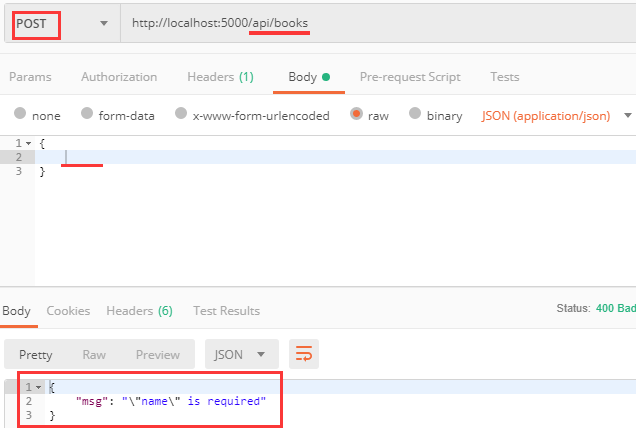
Task: Switch to the Tests tab
Action: tap(505, 77)
